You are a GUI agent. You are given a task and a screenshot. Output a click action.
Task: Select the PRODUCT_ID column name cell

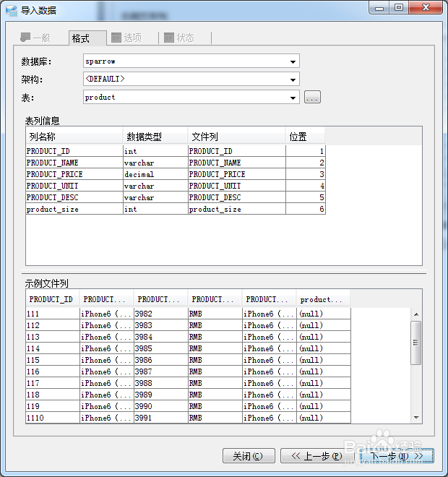[74, 151]
